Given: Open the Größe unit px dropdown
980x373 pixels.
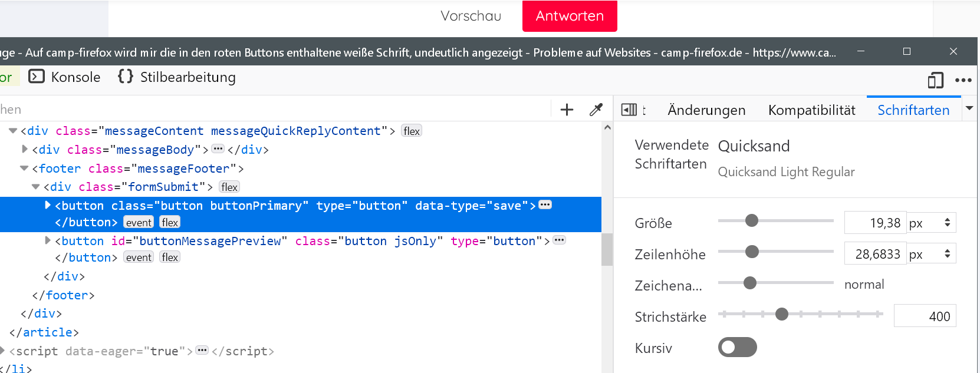Looking at the screenshot, I should point(931,223).
